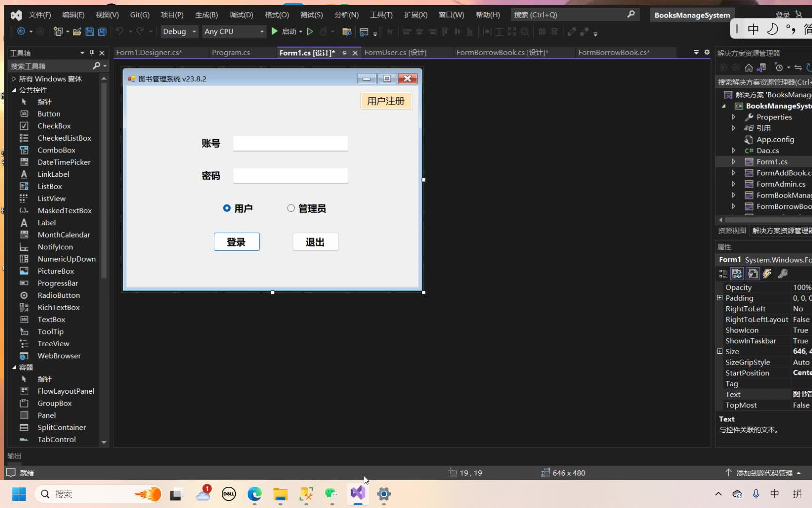Switch to the Program.cs tab
The image size is (812, 508).
231,52
